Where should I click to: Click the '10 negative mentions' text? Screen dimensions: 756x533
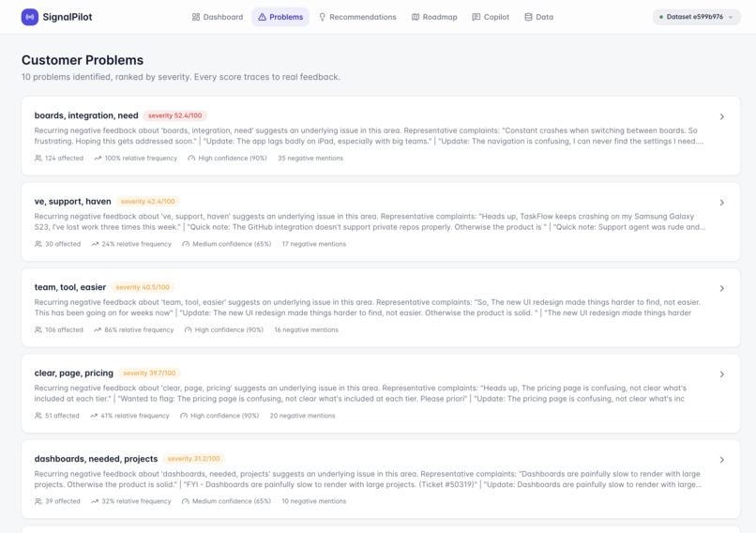coord(314,502)
